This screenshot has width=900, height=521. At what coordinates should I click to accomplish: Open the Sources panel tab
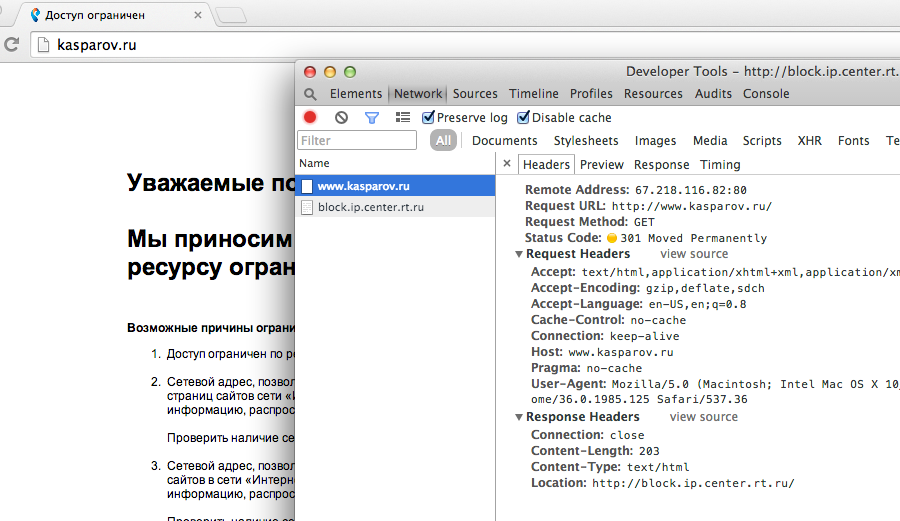coord(475,94)
